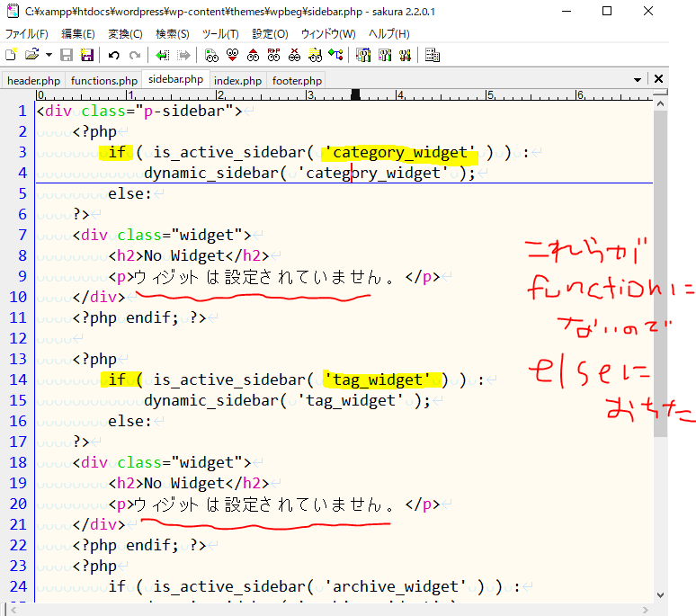Click line number 24 in the gutter

[18, 586]
